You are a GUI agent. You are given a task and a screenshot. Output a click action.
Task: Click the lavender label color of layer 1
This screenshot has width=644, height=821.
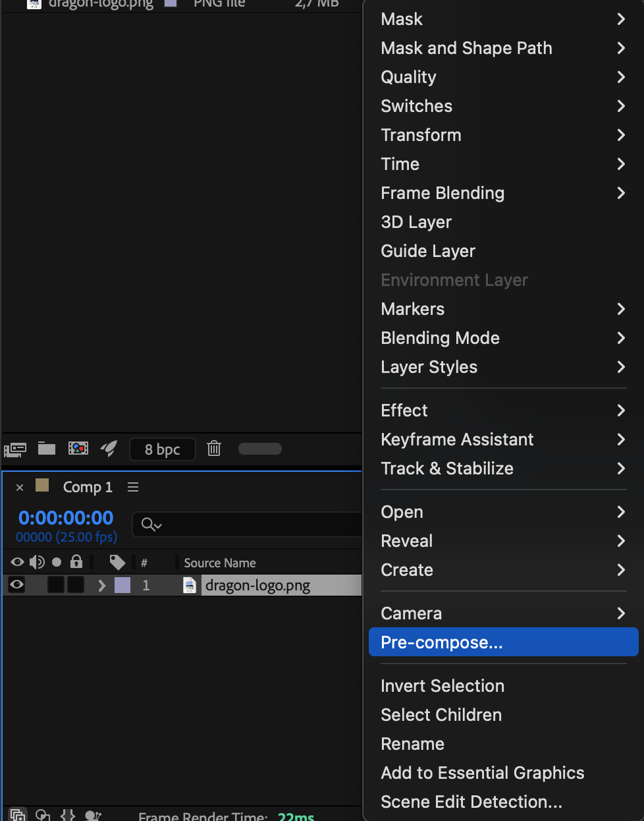tap(122, 585)
